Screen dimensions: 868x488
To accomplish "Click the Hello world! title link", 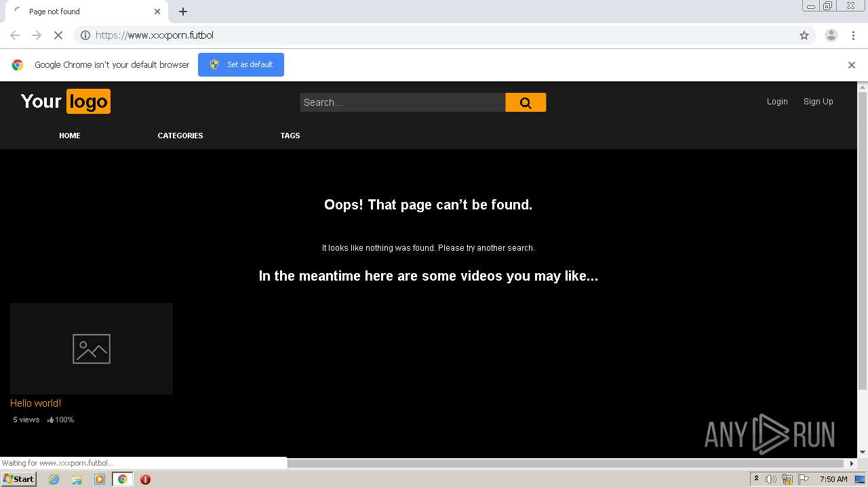I will coord(36,403).
